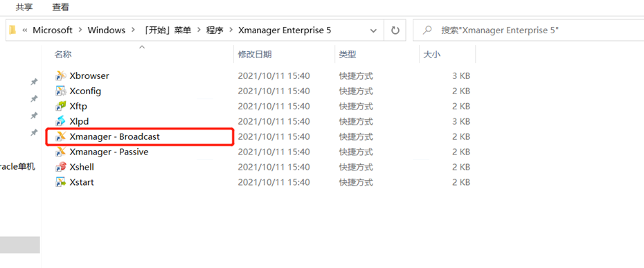Click highlighted item in navigation pane

tap(19, 244)
